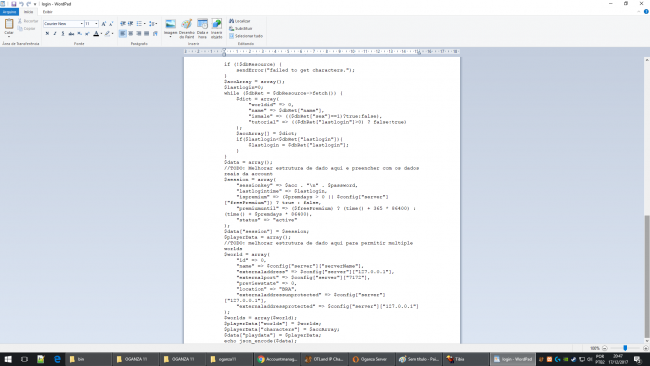Image resolution: width=650 pixels, height=366 pixels.
Task: Open the Paragraph settings dialog icon
Action: [x=155, y=34]
